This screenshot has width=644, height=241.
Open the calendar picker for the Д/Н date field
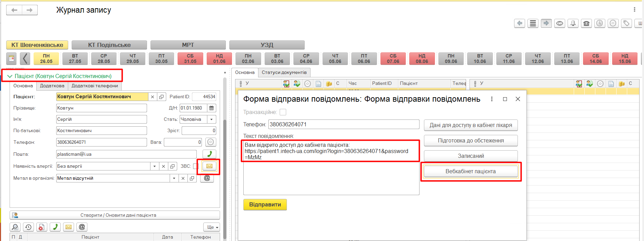pyautogui.click(x=211, y=108)
